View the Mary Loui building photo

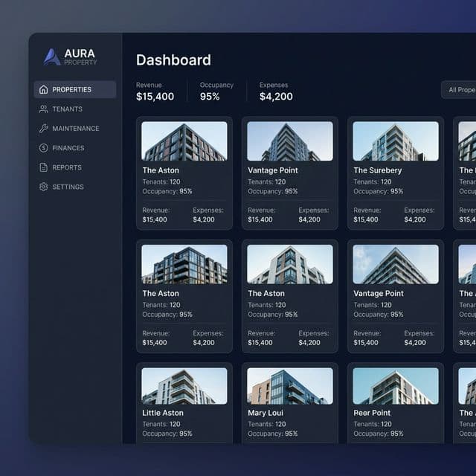click(x=289, y=386)
